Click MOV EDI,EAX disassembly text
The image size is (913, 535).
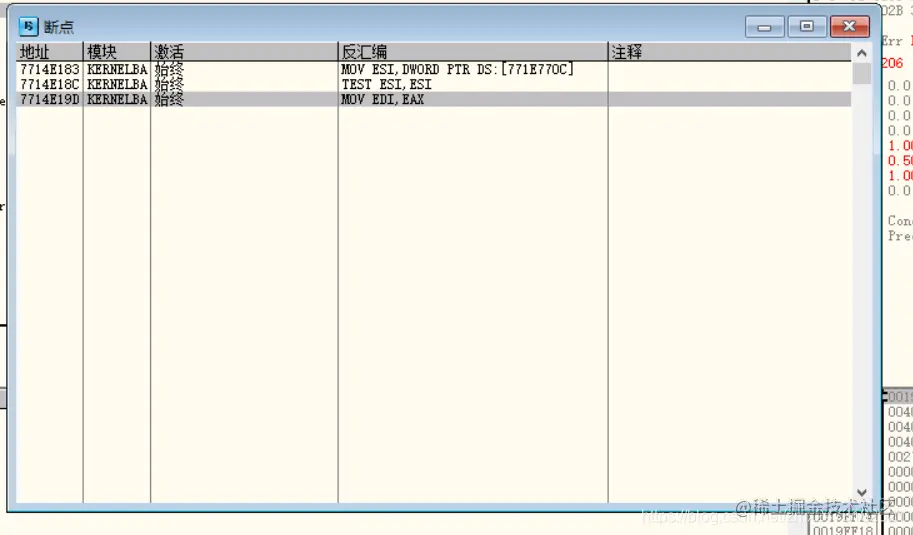(x=383, y=100)
